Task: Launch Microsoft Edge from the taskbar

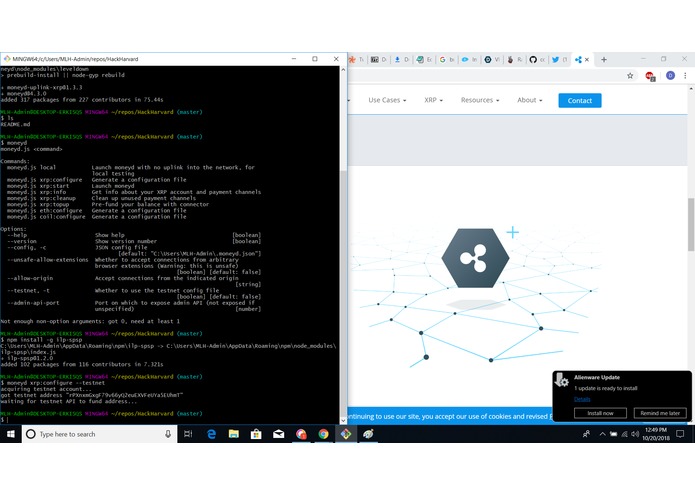Action: pyautogui.click(x=211, y=434)
